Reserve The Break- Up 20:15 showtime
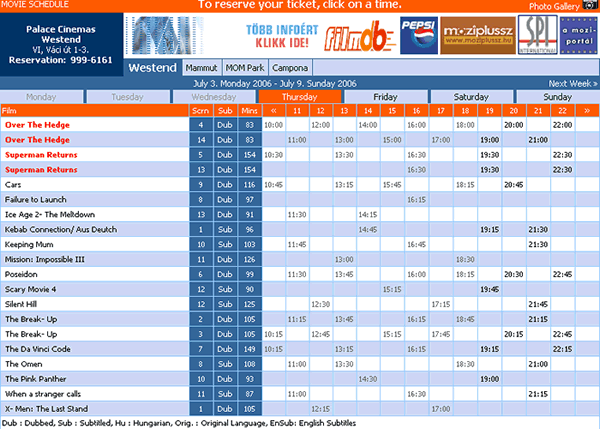This screenshot has height=429, width=600. pyautogui.click(x=514, y=334)
